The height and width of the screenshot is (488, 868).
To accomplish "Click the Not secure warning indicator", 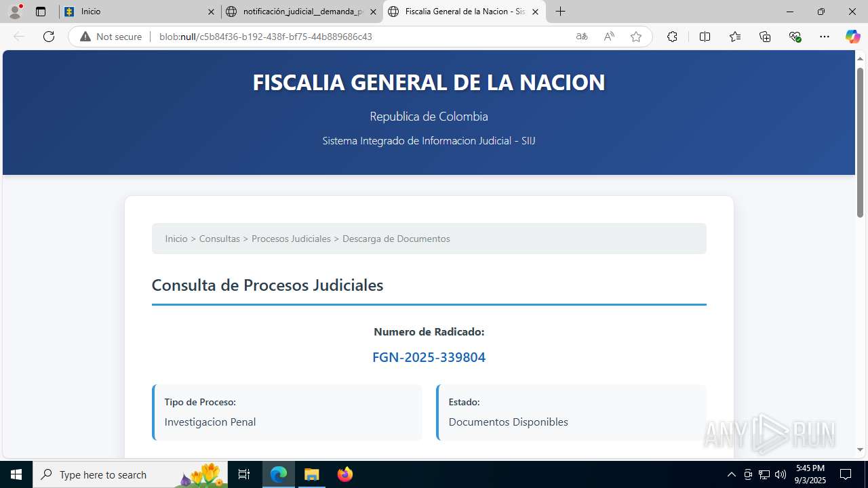I will click(x=111, y=37).
